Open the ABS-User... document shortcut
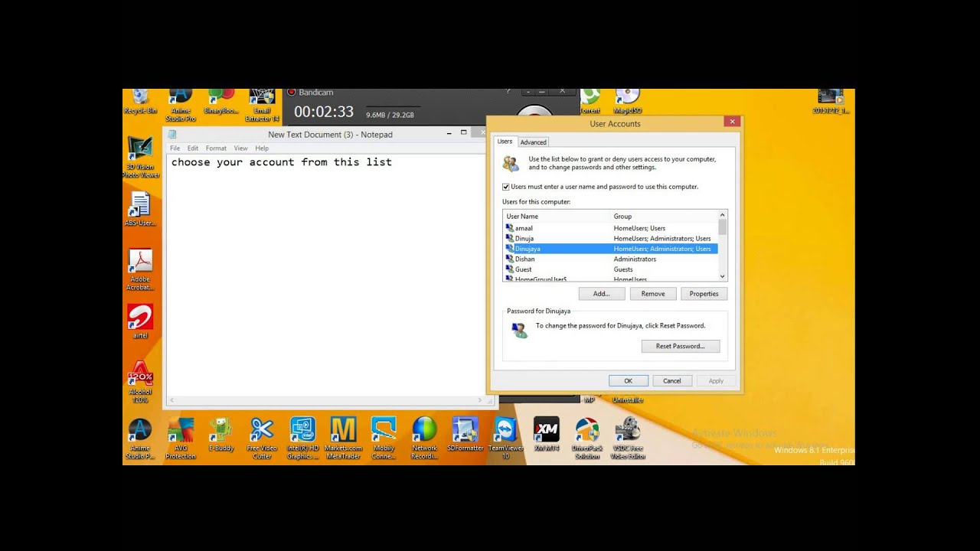This screenshot has width=980, height=551. click(x=140, y=209)
